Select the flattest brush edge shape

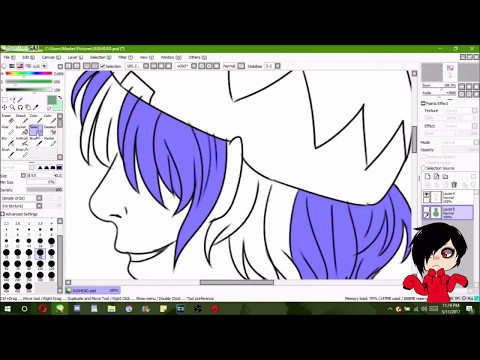[x=59, y=167]
